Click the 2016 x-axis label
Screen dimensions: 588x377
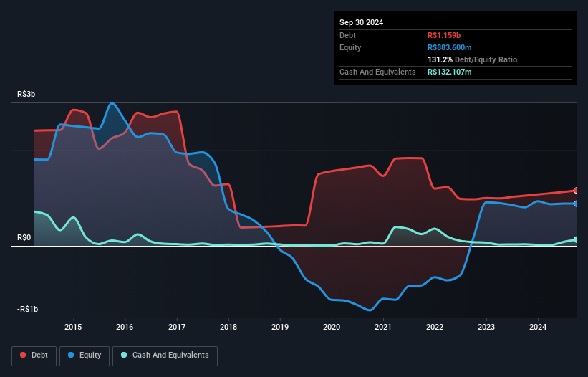125,327
